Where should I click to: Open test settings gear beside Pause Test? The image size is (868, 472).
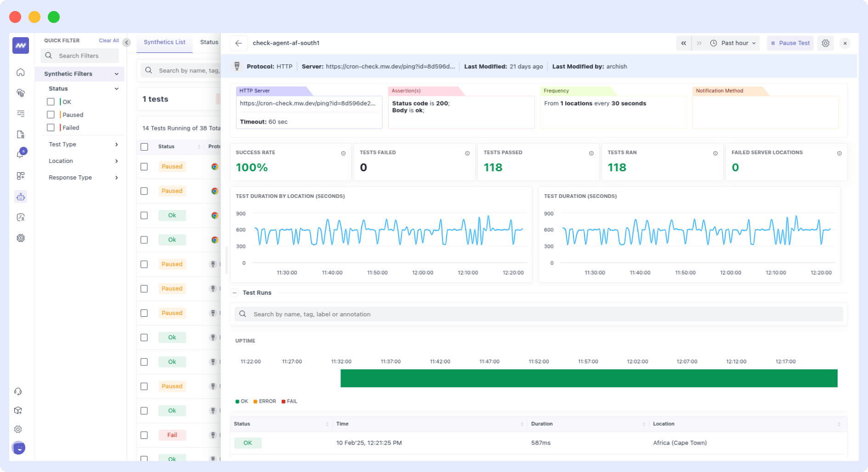tap(826, 43)
